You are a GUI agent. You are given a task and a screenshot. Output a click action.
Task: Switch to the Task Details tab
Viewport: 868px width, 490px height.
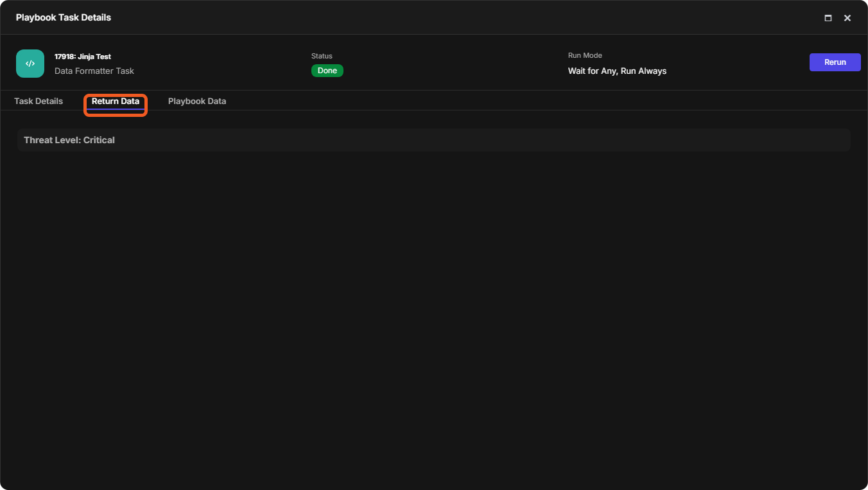[x=39, y=101]
